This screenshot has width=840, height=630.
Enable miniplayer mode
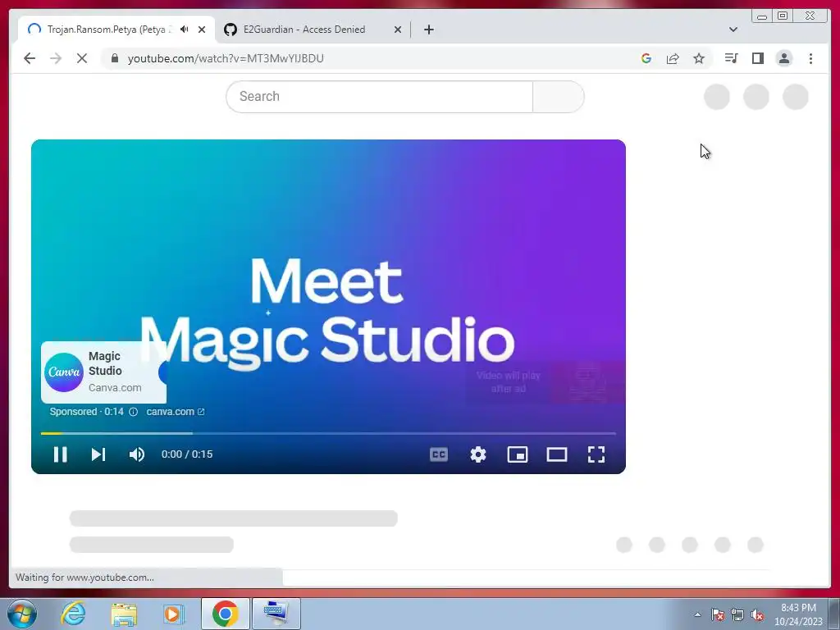point(518,454)
